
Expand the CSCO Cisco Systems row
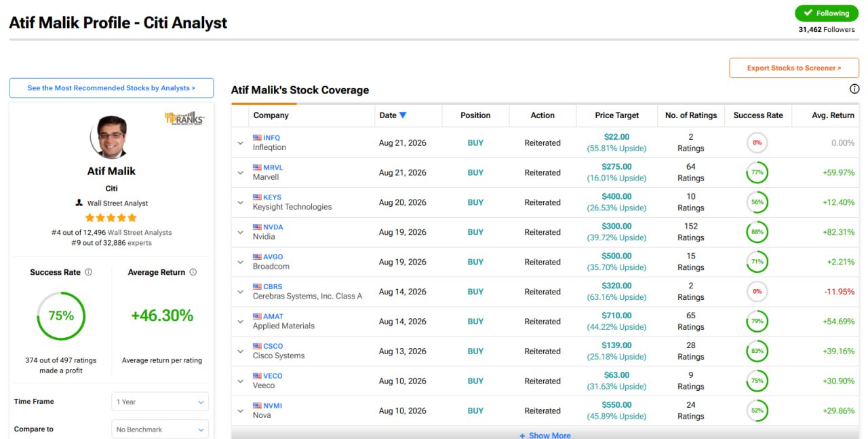(240, 351)
